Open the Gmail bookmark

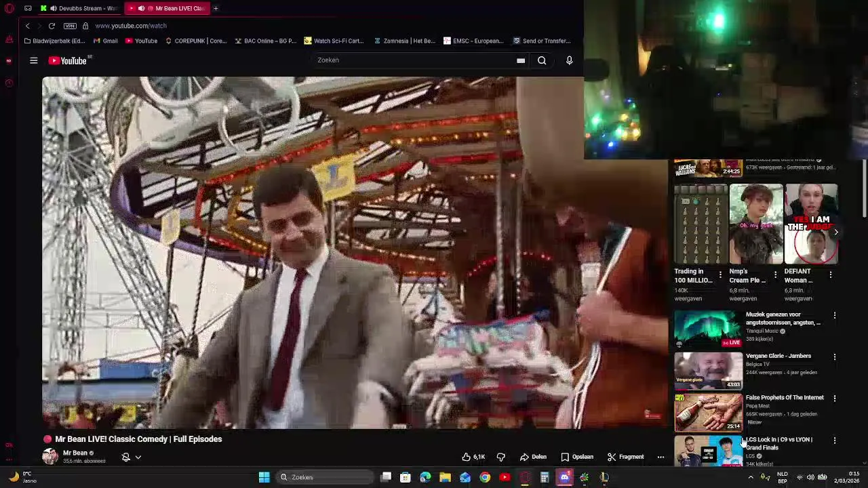(x=105, y=41)
